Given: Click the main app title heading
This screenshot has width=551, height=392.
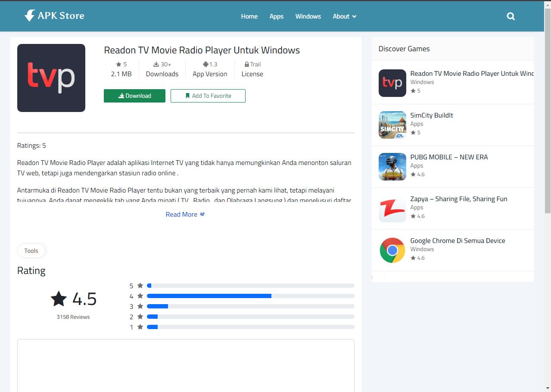Looking at the screenshot, I should click(202, 50).
